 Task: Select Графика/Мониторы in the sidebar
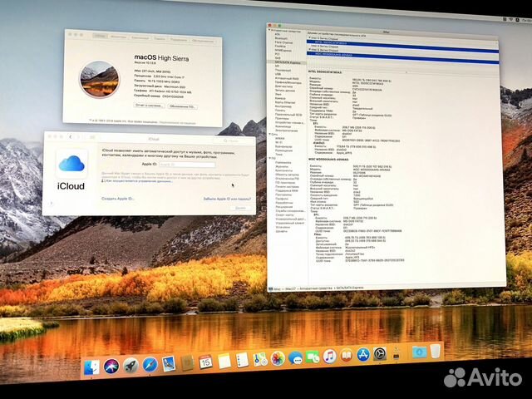click(x=288, y=82)
